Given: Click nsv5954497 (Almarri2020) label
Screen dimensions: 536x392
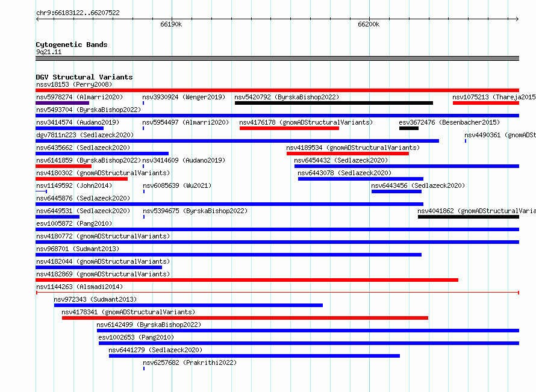Looking at the screenshot, I should click(x=185, y=122).
